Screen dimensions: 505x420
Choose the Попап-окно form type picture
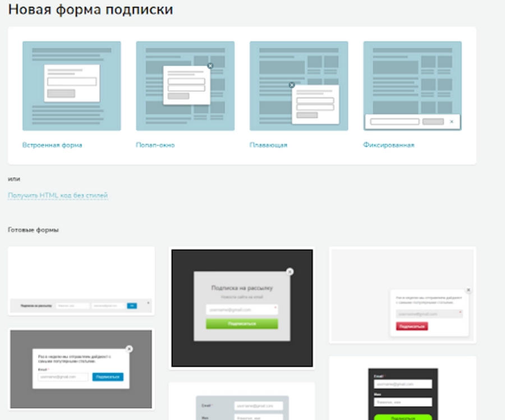pos(185,86)
